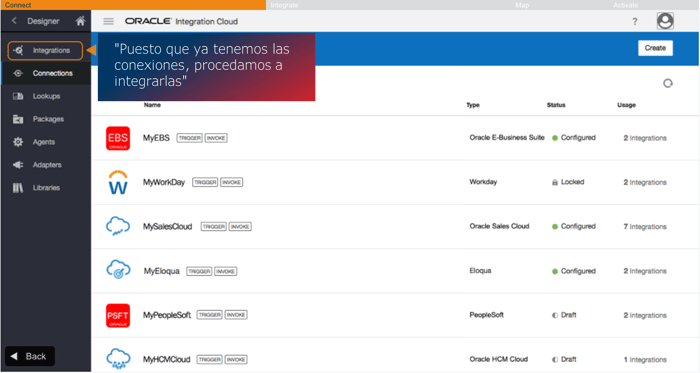Click the Locked status of MyWorkDay
700x373 pixels.
click(x=568, y=182)
